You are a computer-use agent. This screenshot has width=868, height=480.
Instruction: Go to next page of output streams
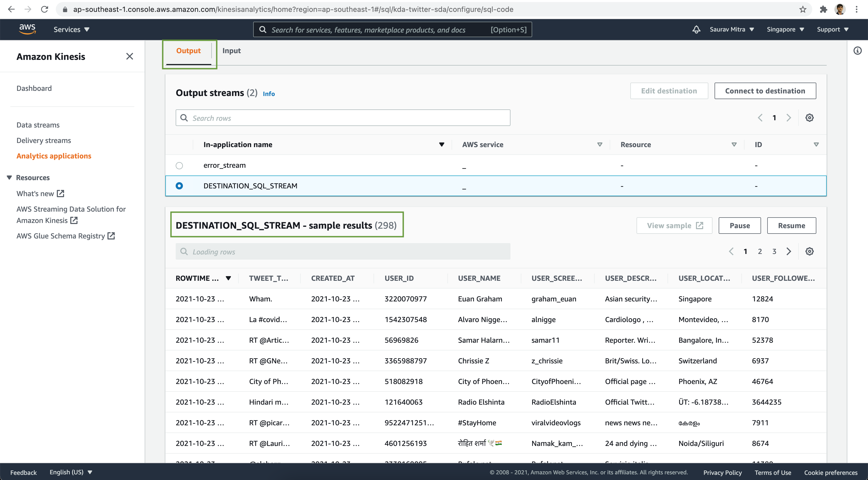788,117
